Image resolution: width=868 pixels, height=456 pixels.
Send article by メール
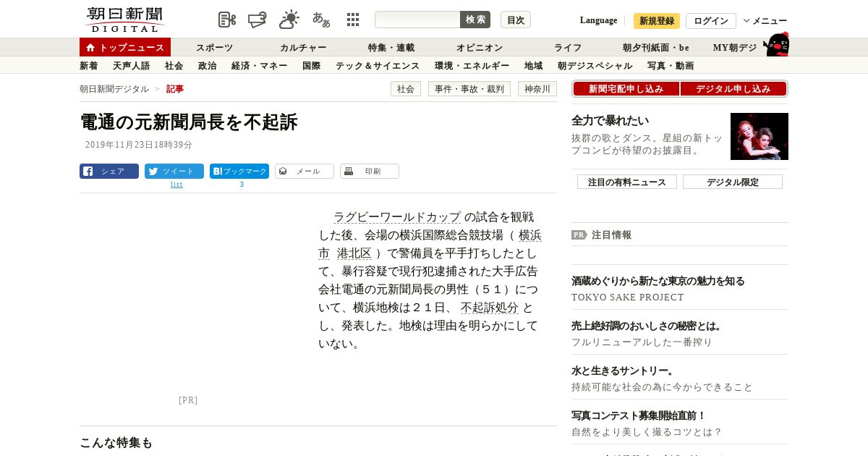pos(305,172)
